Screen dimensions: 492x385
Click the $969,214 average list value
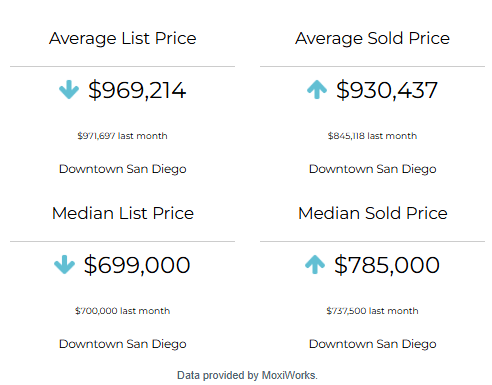tap(137, 90)
